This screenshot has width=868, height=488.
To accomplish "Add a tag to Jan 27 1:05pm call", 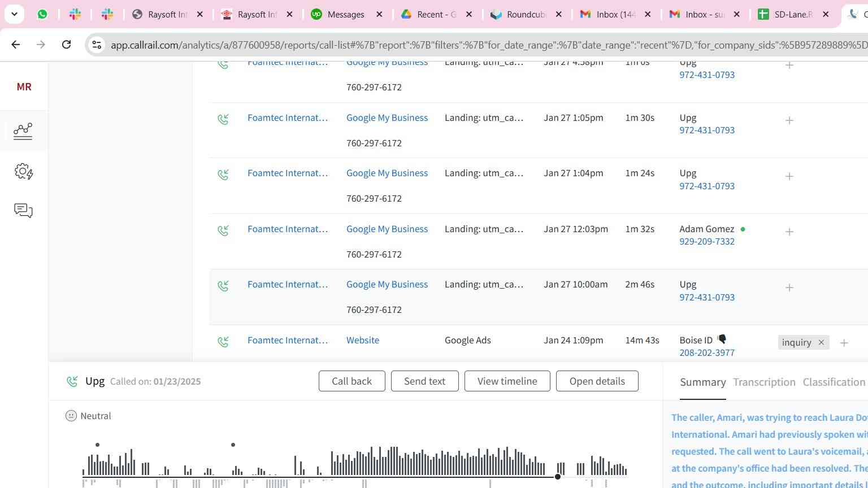I will (x=789, y=120).
